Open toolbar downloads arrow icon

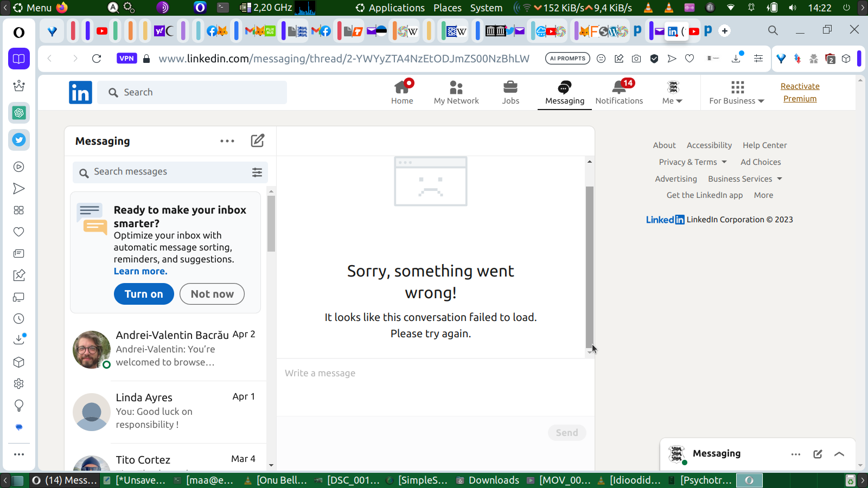point(737,57)
